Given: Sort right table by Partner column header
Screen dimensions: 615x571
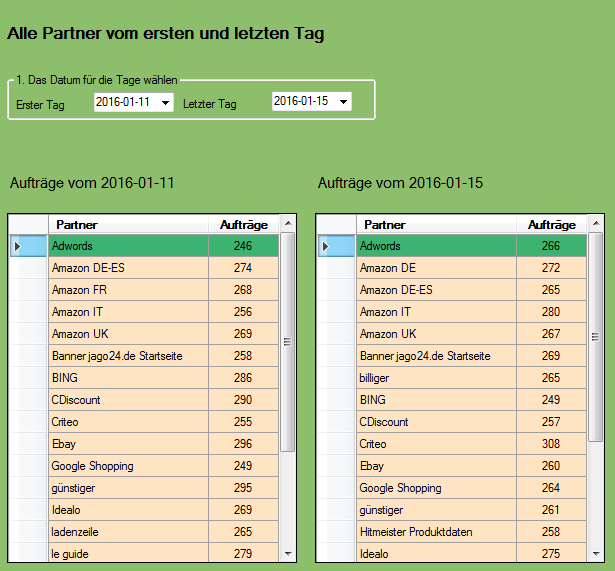Looking at the screenshot, I should [x=436, y=225].
